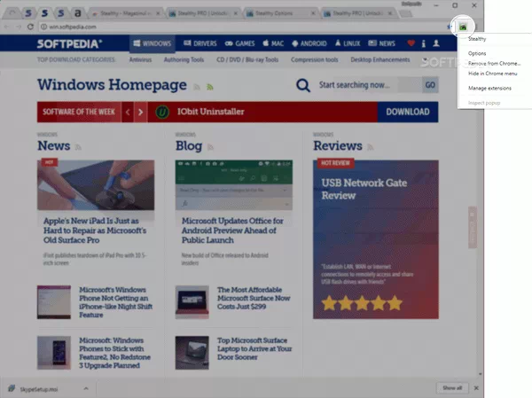
Task: Click the browser reload page icon
Action: tap(31, 28)
